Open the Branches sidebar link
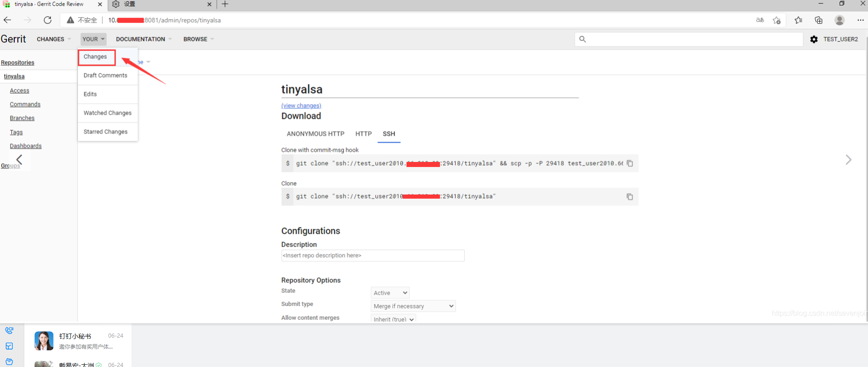The image size is (868, 367). pos(22,118)
